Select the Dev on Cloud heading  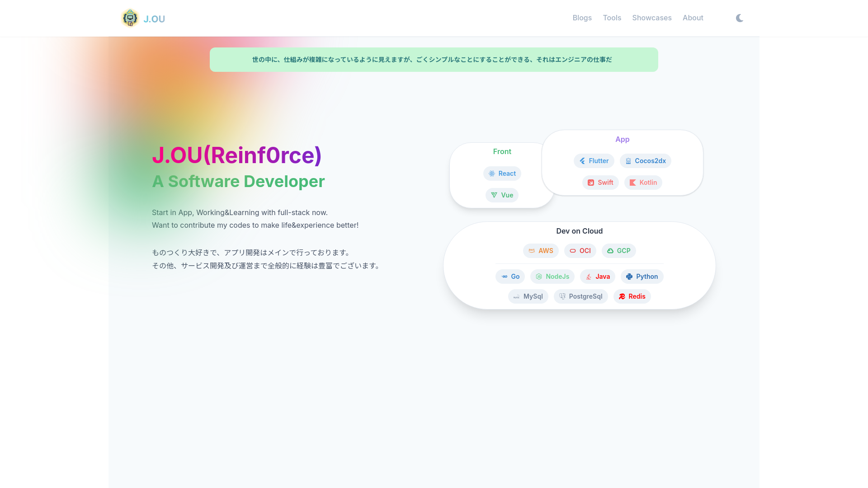click(579, 231)
